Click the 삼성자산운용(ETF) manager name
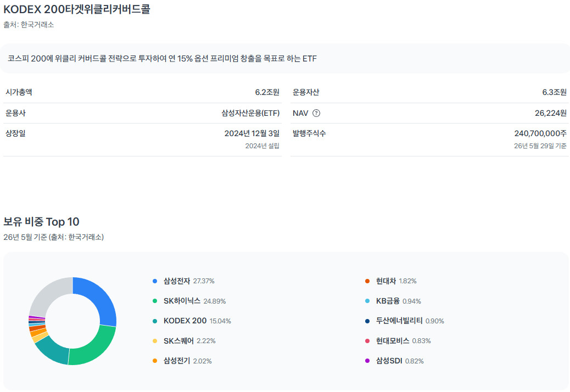Screen dimensions: 570x392 [x=250, y=113]
